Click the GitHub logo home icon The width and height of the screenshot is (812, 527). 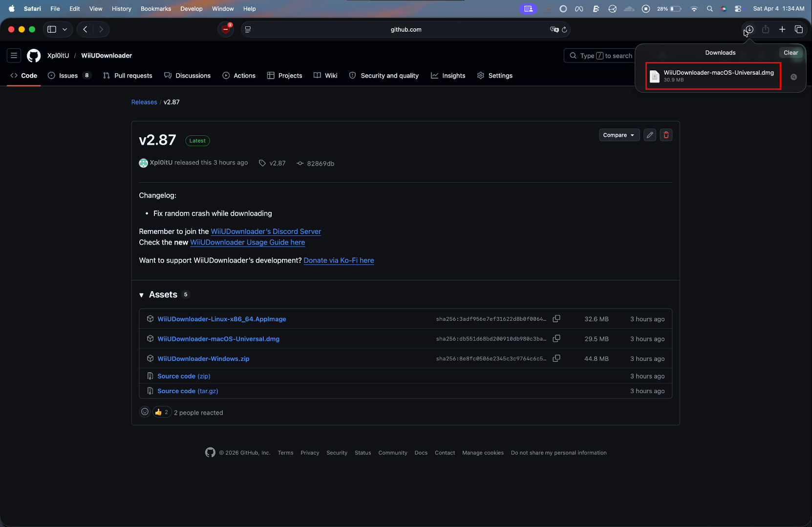pyautogui.click(x=34, y=56)
